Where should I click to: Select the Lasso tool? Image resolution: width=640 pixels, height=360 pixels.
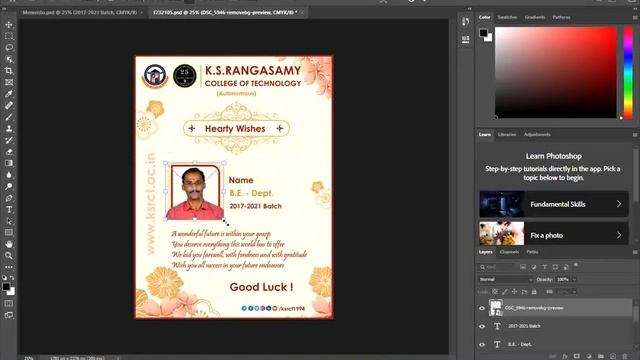coord(9,47)
